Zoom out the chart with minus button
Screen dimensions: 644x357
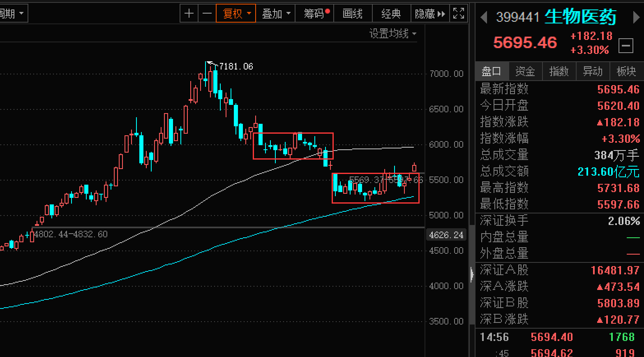coord(207,14)
